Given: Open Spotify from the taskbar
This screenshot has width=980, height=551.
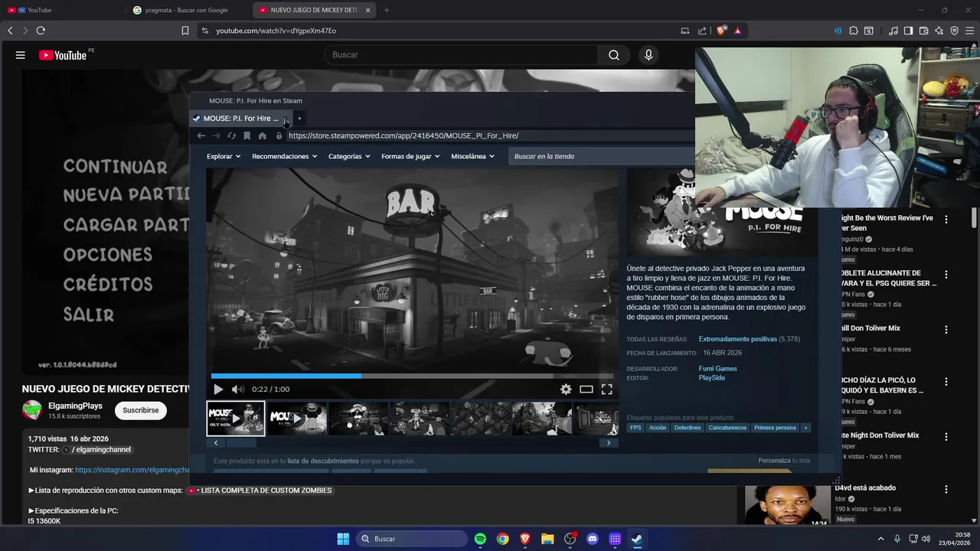Looking at the screenshot, I should [x=480, y=539].
